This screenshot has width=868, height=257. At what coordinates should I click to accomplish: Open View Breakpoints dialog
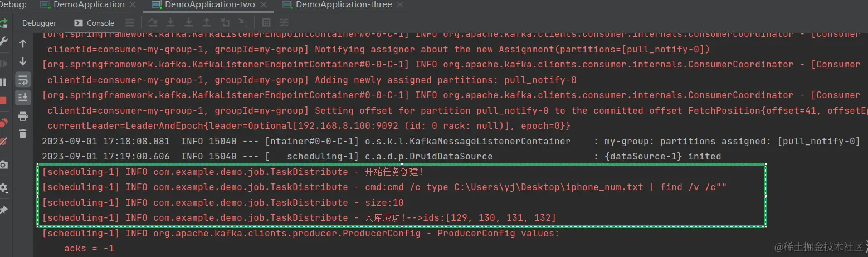[3, 122]
